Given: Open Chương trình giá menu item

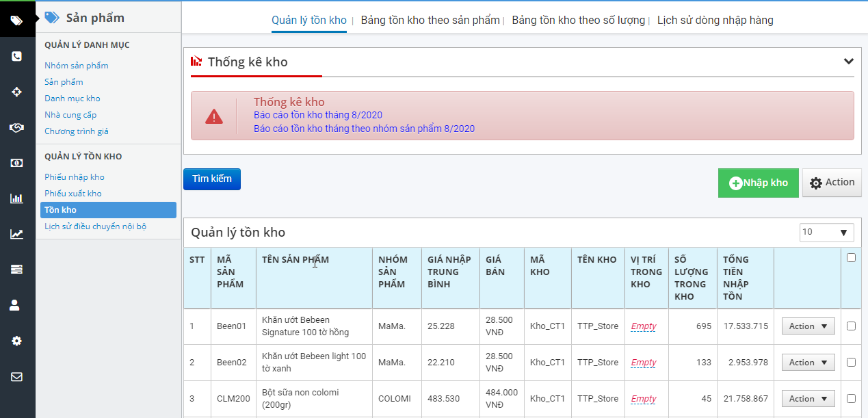Looking at the screenshot, I should click(x=77, y=131).
